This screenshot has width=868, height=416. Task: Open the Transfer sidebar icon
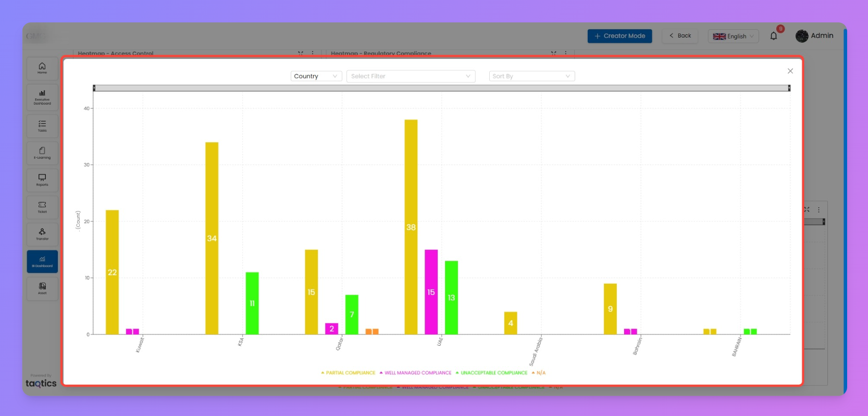tap(42, 234)
